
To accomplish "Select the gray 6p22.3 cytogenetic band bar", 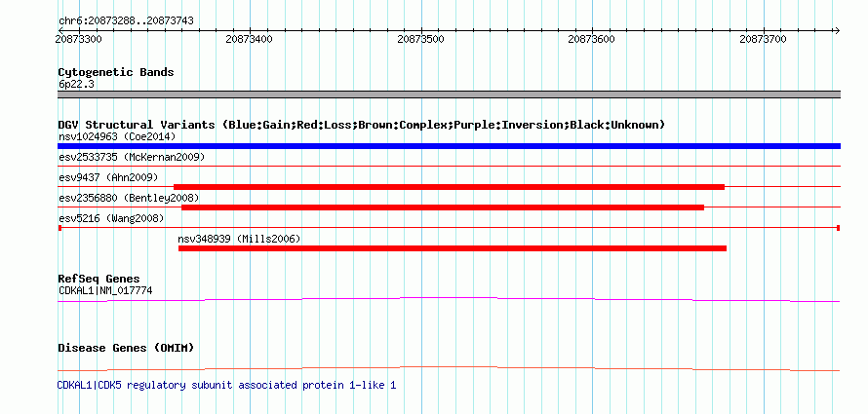I will click(x=449, y=94).
